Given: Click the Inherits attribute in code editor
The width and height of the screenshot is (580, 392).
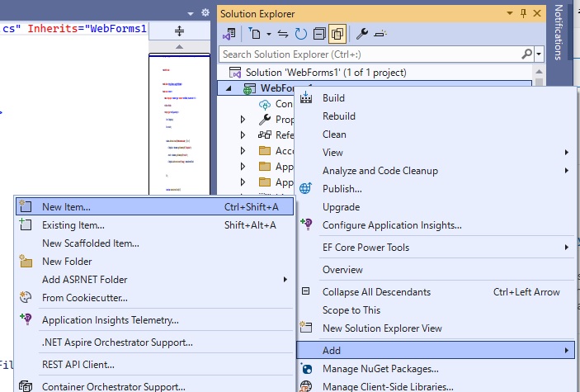Looking at the screenshot, I should (x=54, y=29).
